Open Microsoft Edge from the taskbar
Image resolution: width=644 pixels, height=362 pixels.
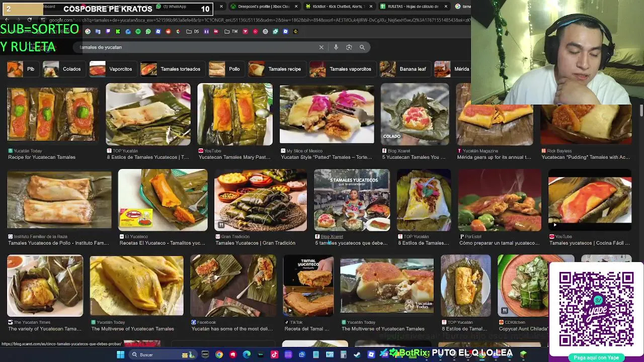click(x=247, y=355)
